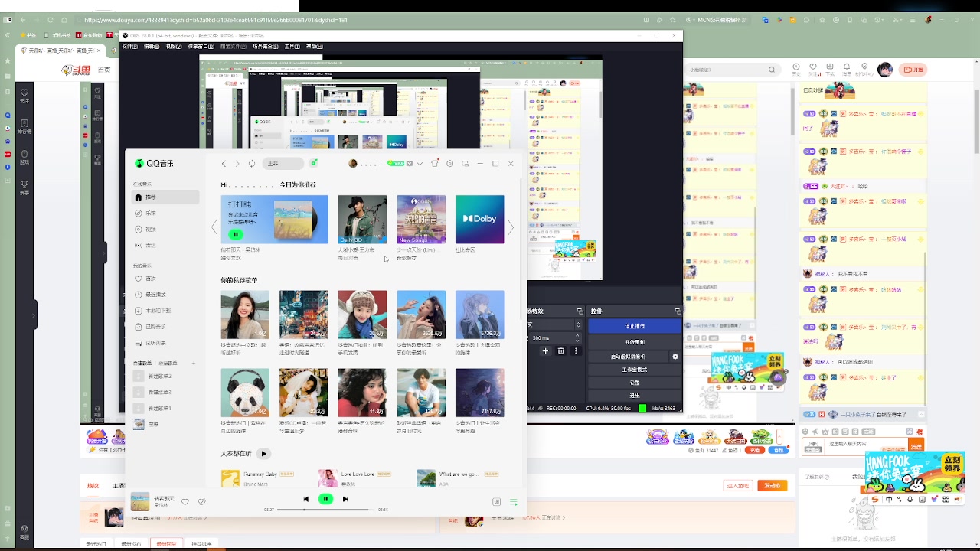This screenshot has height=551, width=980.
Task: Open QQ Music settings hexagon icon
Action: [x=450, y=164]
